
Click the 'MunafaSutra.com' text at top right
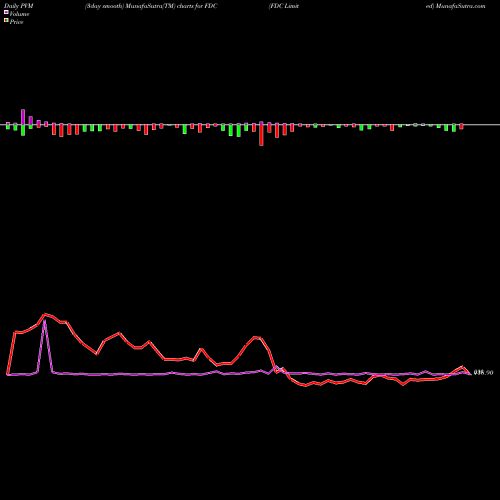point(460,6)
